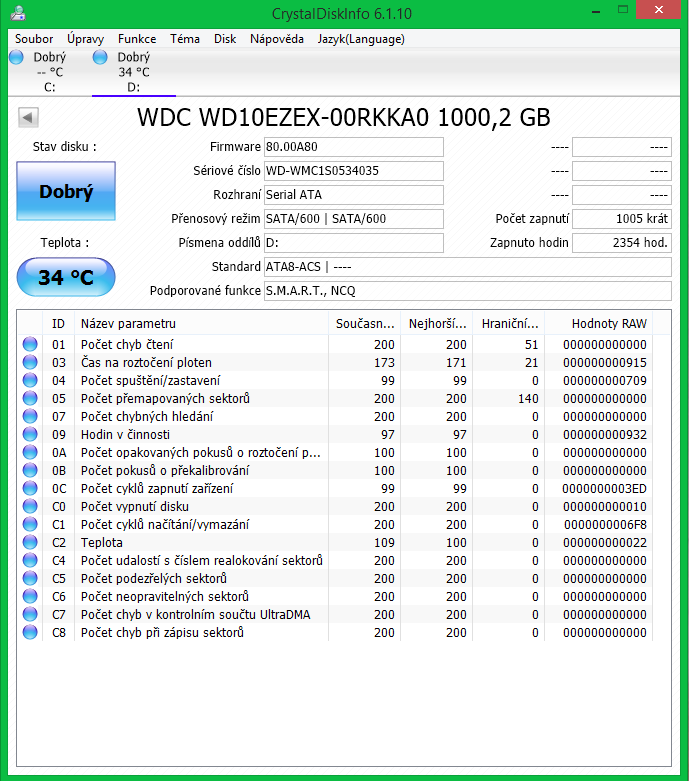This screenshot has height=781, width=689.
Task: Click the Písmena oddílů field D:
Action: click(354, 243)
